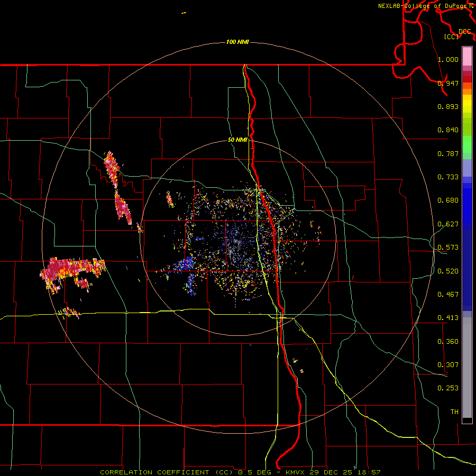476x476 pixels.
Task: Click the [CC] unit label above the legend
Action: click(451, 36)
